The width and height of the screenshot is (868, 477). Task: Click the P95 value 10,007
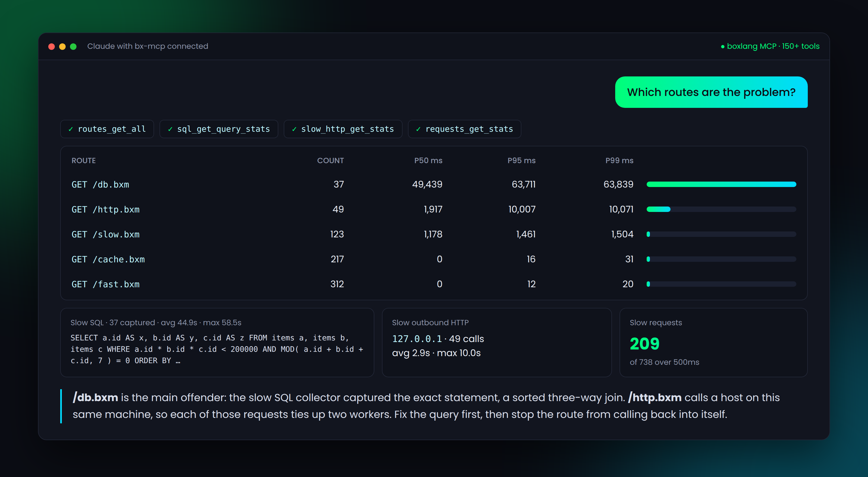(522, 210)
